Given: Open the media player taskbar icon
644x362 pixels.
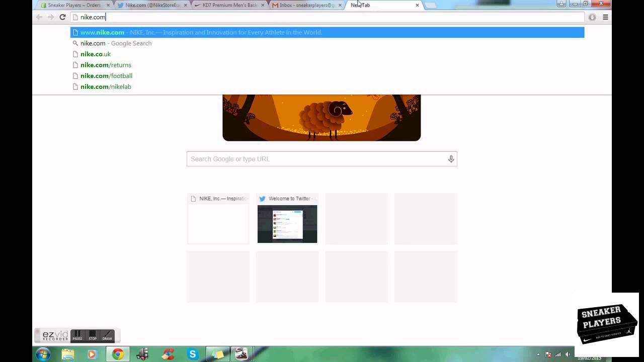Looking at the screenshot, I should pos(92,354).
